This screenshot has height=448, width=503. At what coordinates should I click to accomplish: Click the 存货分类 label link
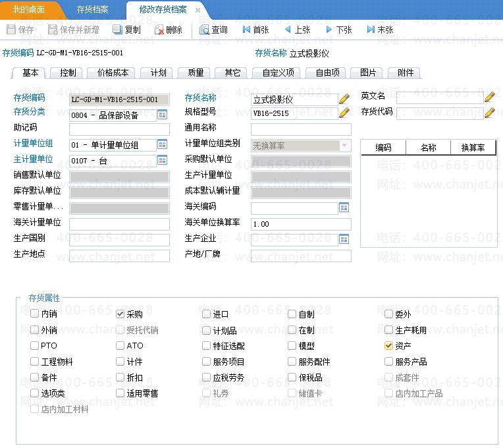click(30, 112)
